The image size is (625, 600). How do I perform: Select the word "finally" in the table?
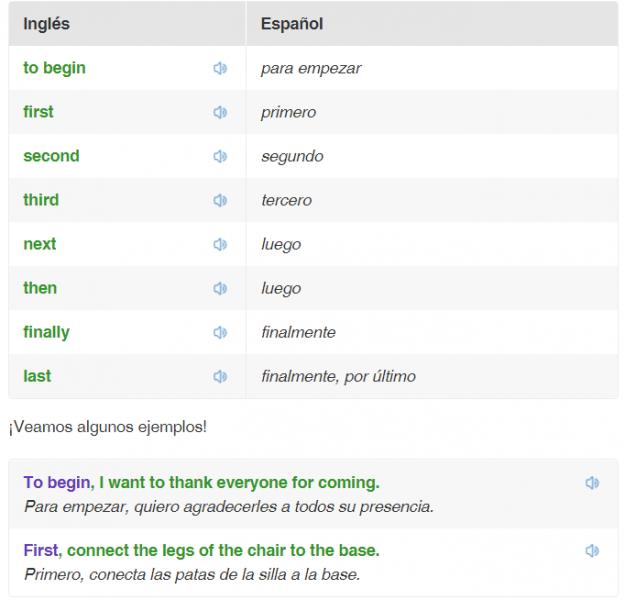47,332
